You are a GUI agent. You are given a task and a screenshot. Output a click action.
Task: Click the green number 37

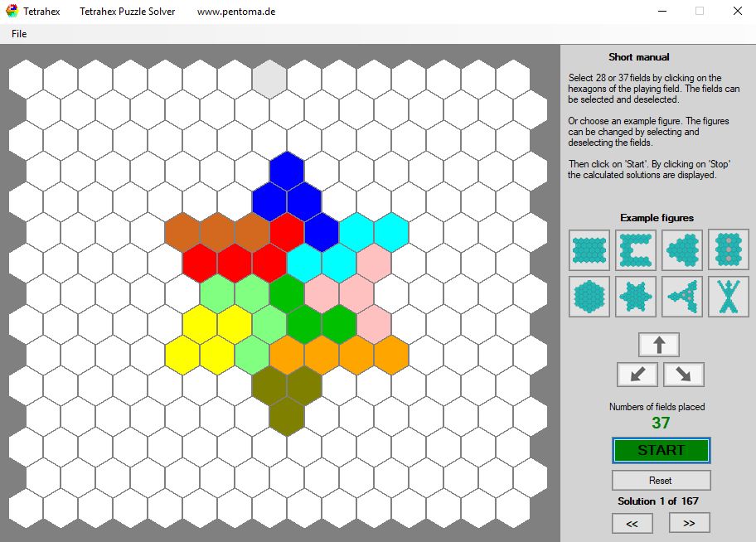(x=661, y=423)
